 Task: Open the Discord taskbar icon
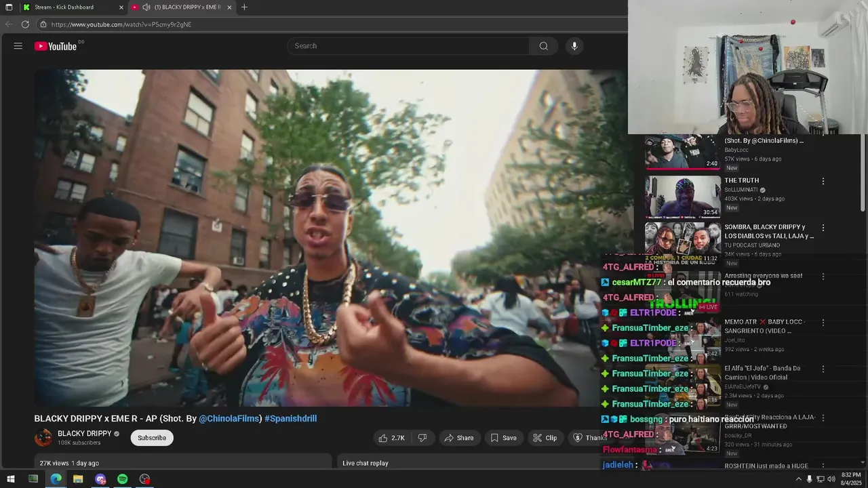coord(100,479)
